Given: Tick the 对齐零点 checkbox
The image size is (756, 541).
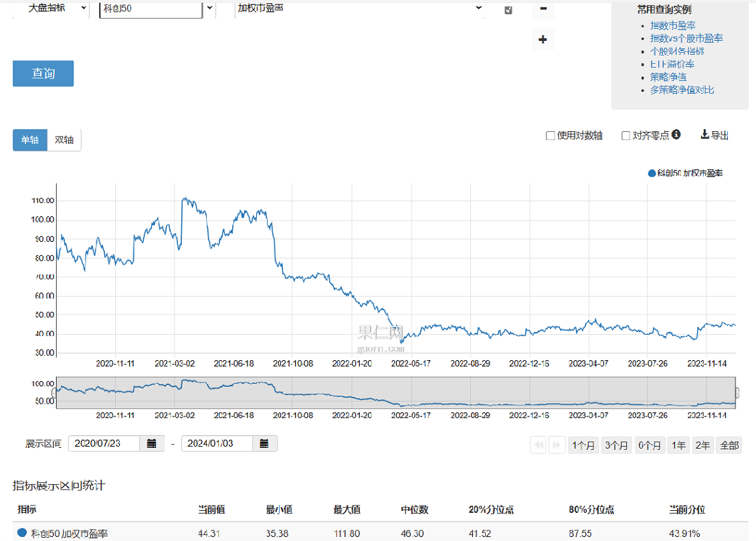Looking at the screenshot, I should coord(626,136).
